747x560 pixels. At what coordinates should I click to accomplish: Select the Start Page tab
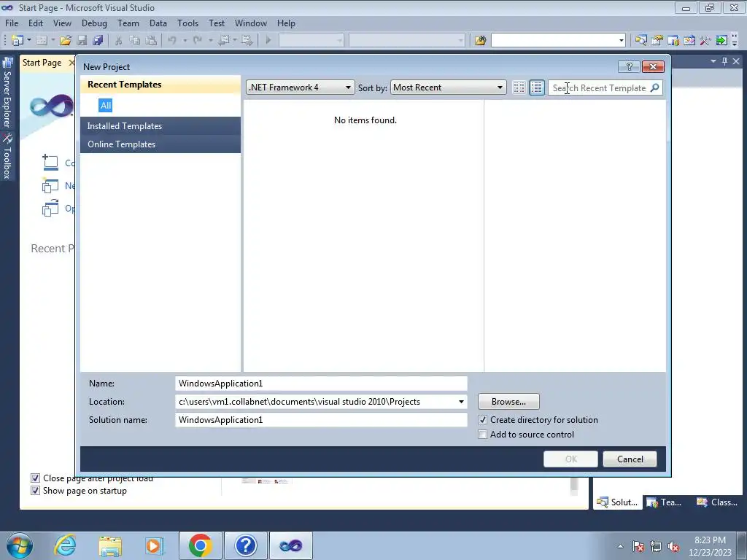(x=42, y=63)
